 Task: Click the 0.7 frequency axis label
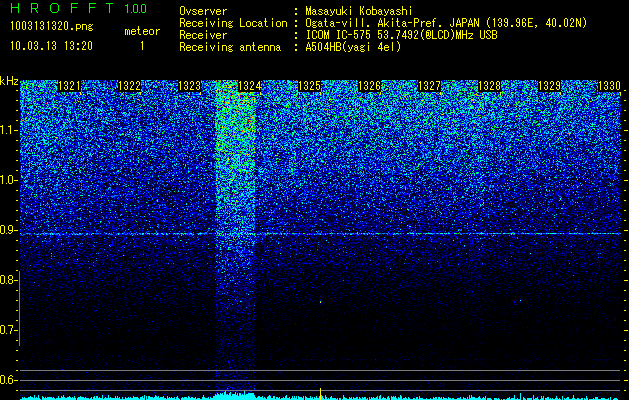click(x=9, y=330)
